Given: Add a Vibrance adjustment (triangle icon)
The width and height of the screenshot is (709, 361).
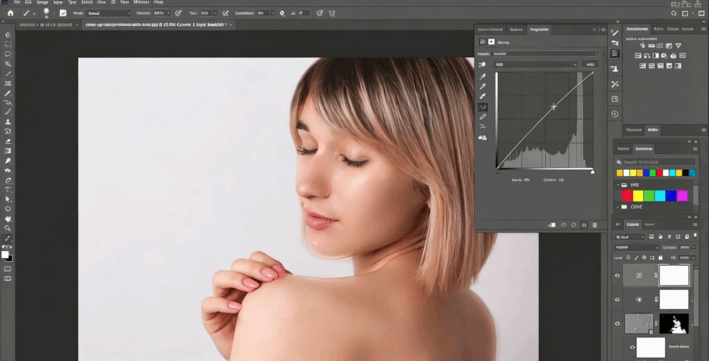Looking at the screenshot, I should pyautogui.click(x=678, y=46).
